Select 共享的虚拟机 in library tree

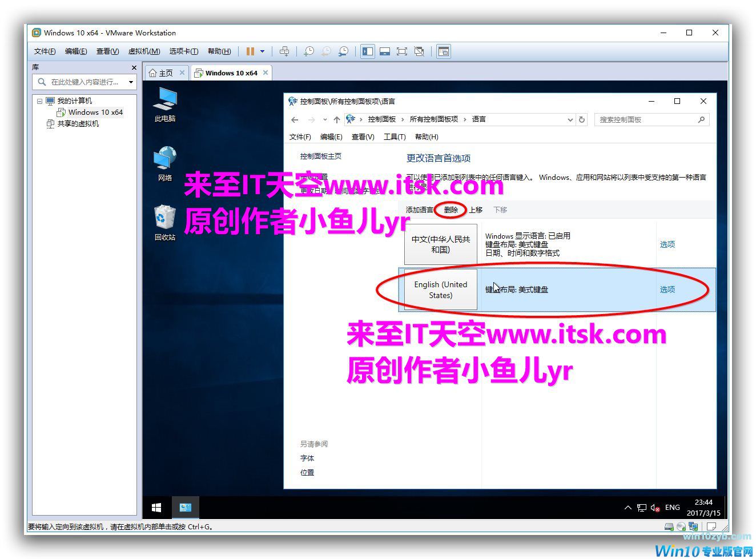[78, 124]
